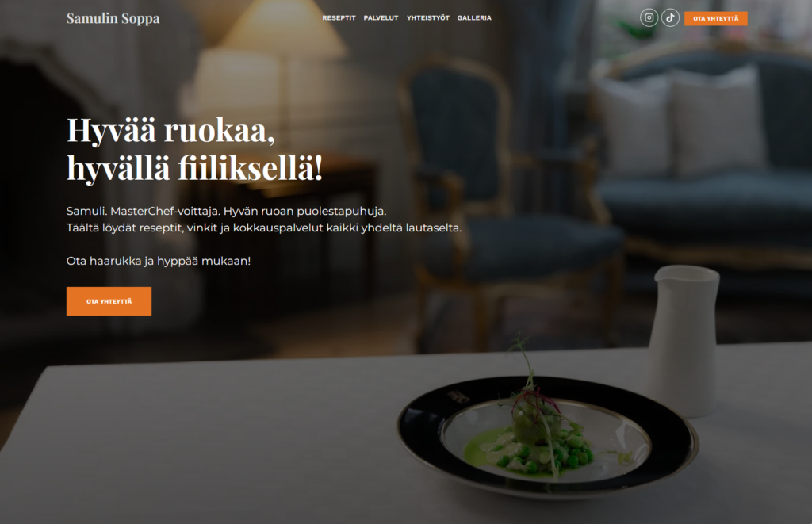
Task: Select the Yhteistyöt navigation link
Action: click(427, 17)
